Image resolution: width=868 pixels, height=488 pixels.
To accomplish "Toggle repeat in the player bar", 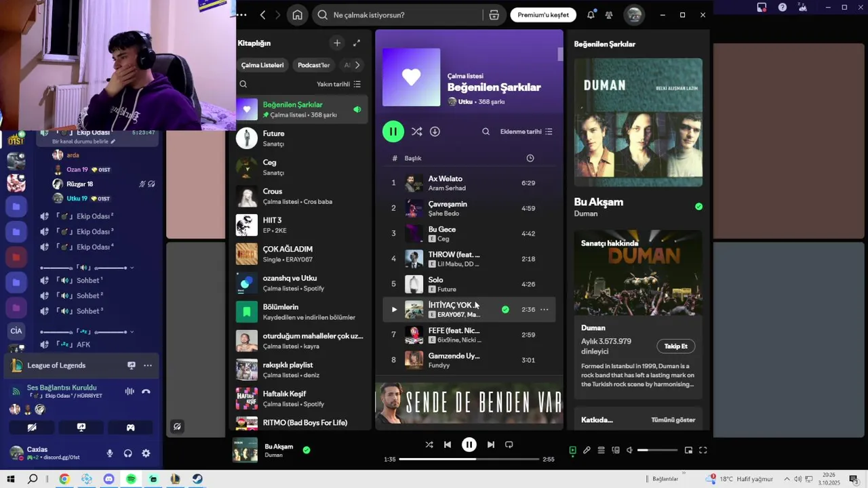I will (x=509, y=445).
